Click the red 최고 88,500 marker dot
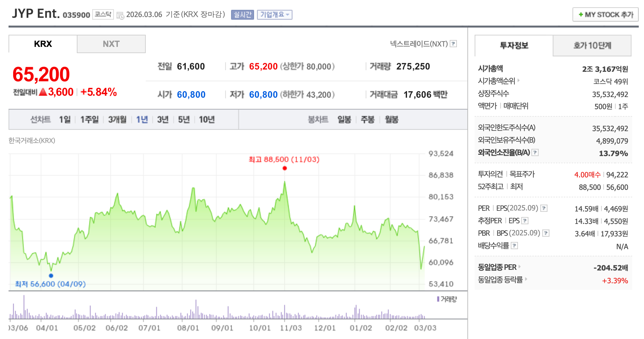 [x=285, y=168]
